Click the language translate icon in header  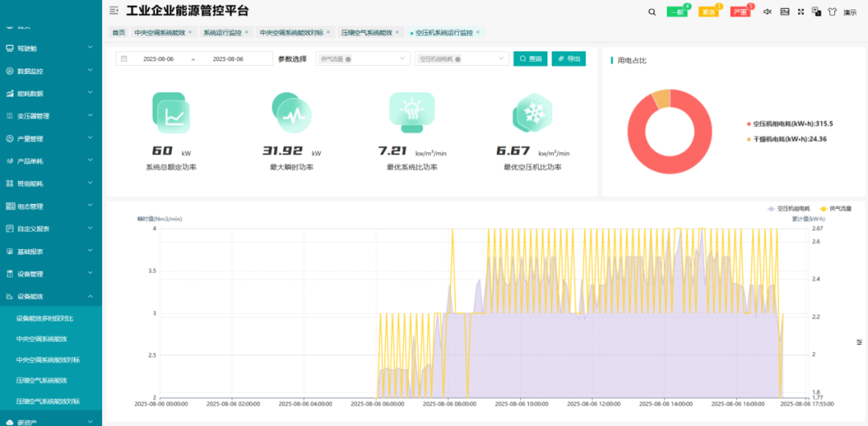pyautogui.click(x=816, y=12)
